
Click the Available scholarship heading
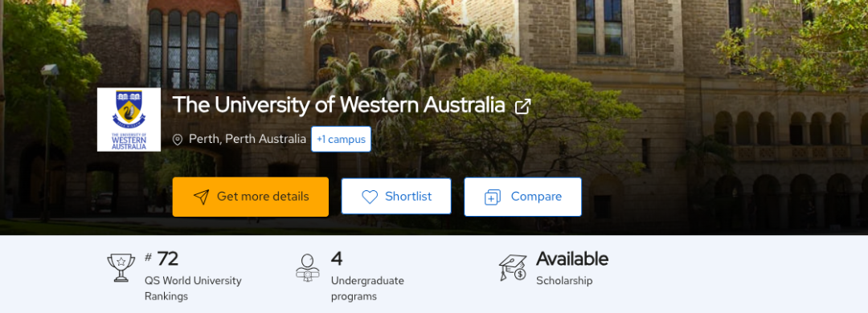(x=572, y=258)
